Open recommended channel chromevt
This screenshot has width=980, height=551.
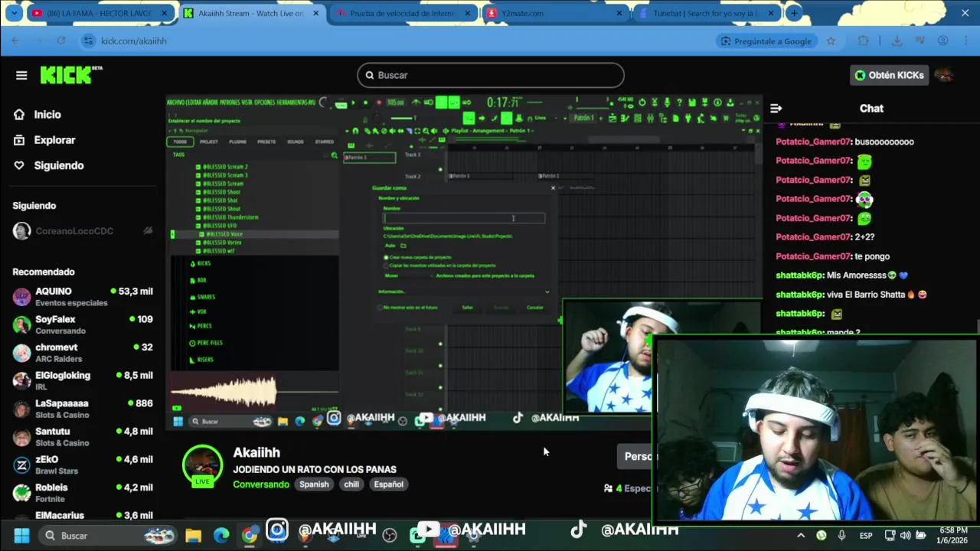(x=83, y=353)
